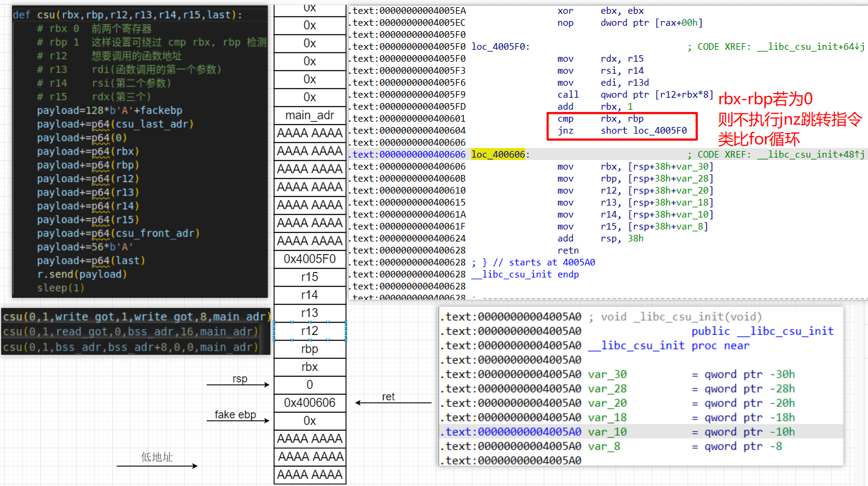Click the csu call with bss_adr+8
The image size is (868, 486).
131,348
